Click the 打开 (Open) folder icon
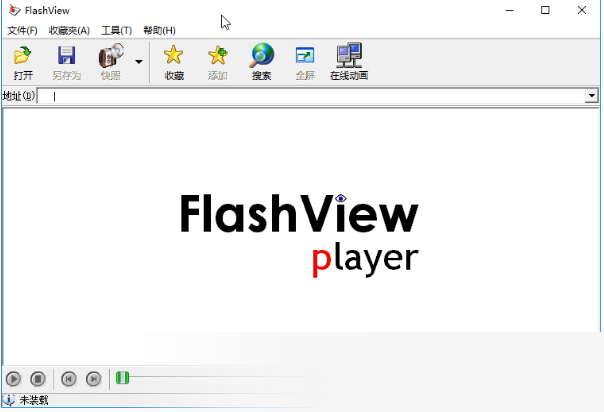Screen dimensions: 604x412 pyautogui.click(x=22, y=55)
